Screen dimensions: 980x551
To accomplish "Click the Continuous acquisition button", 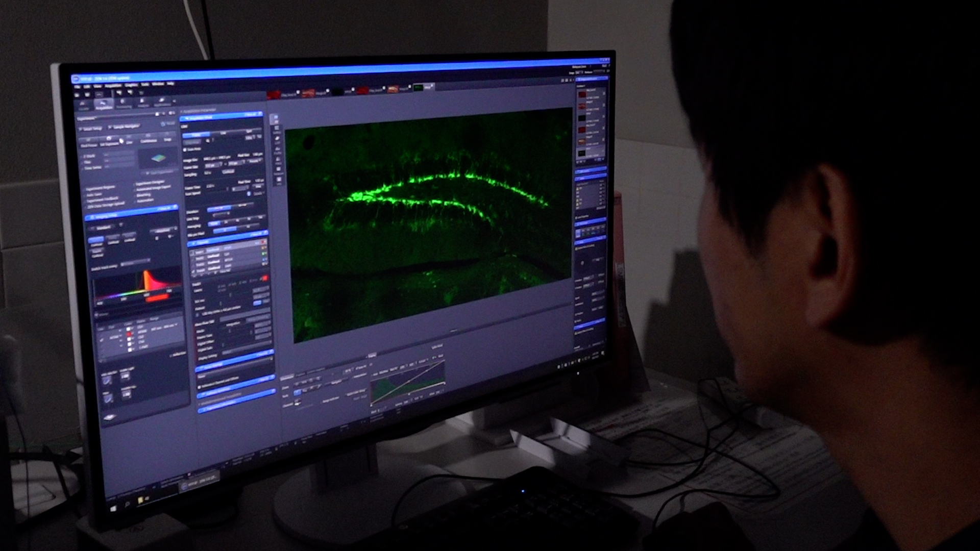I will 148,138.
